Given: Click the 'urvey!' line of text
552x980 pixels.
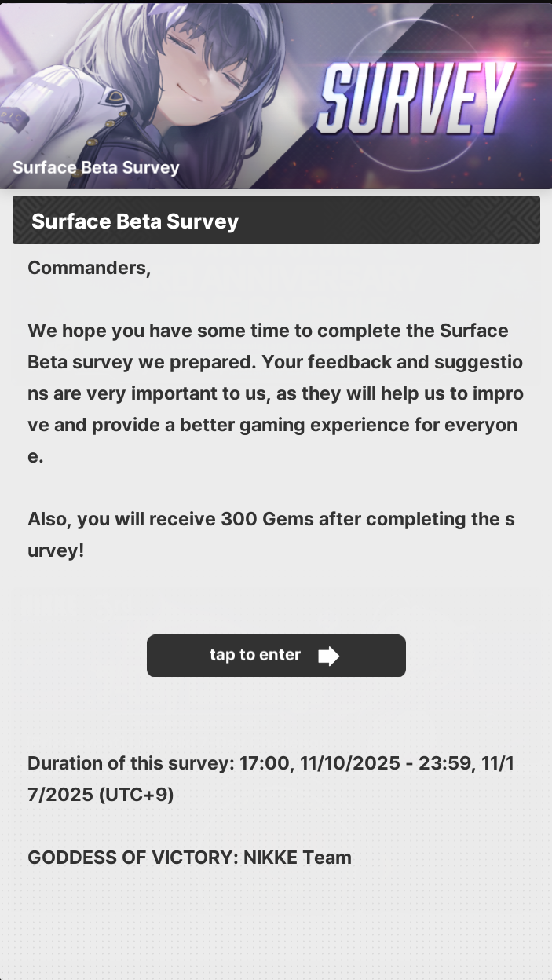Looking at the screenshot, I should pyautogui.click(x=56, y=550).
